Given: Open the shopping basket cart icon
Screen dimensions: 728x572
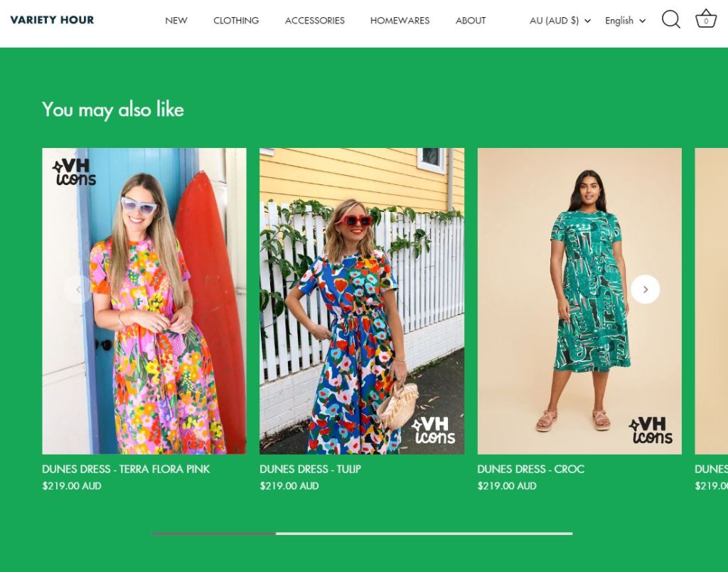Looking at the screenshot, I should [705, 19].
